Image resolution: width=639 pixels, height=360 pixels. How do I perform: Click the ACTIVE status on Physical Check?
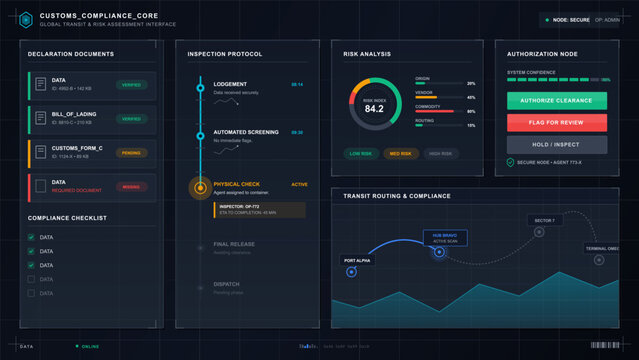tap(299, 184)
